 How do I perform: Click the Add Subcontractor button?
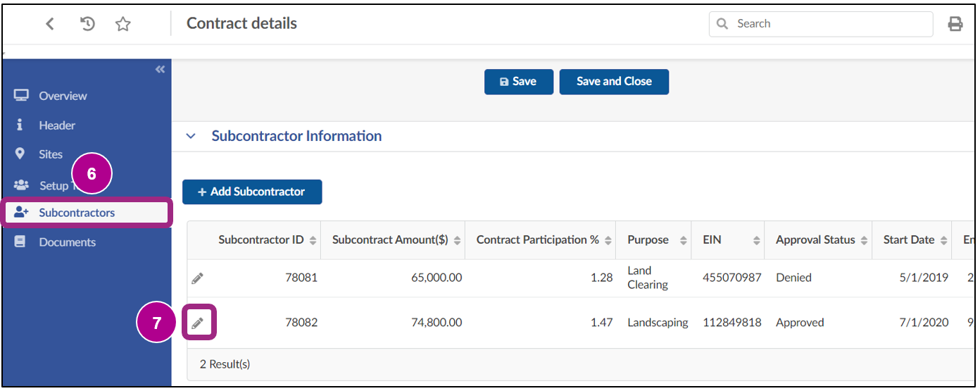point(252,192)
